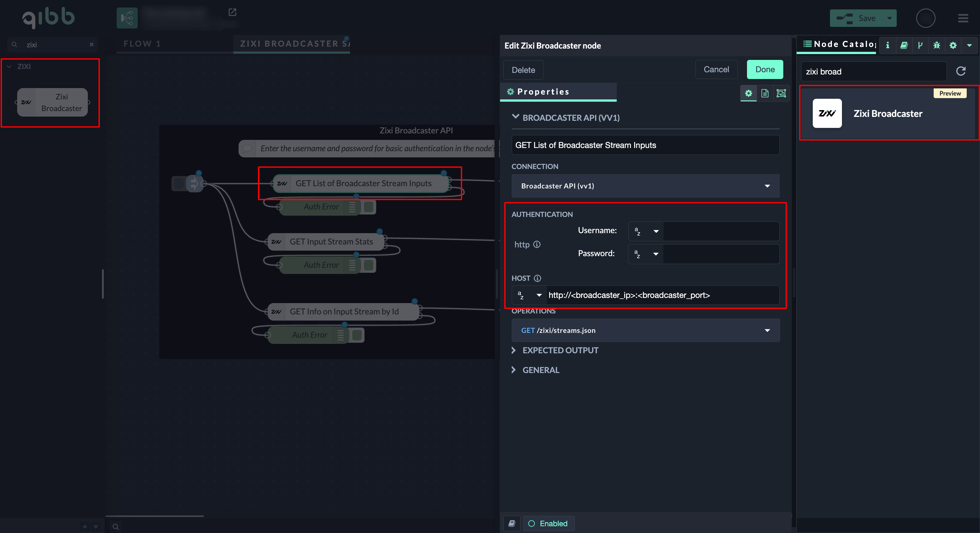Click the Username input field
The width and height of the screenshot is (980, 533).
tap(721, 231)
